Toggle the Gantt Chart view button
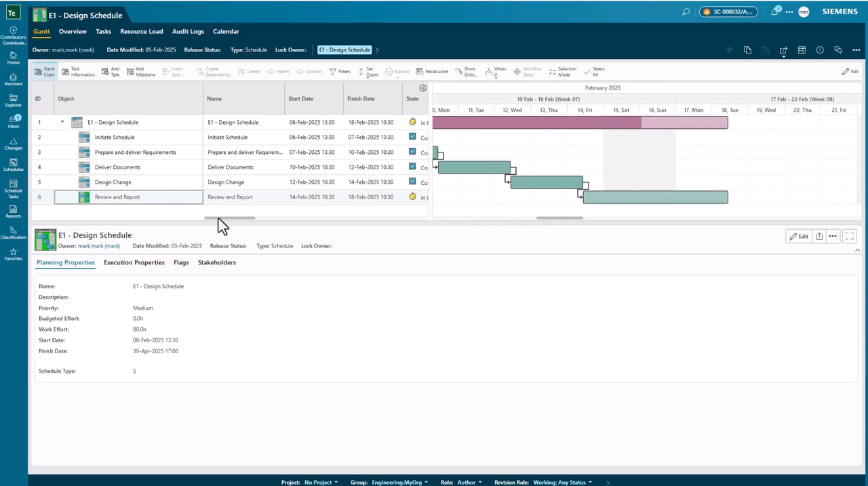 click(45, 71)
